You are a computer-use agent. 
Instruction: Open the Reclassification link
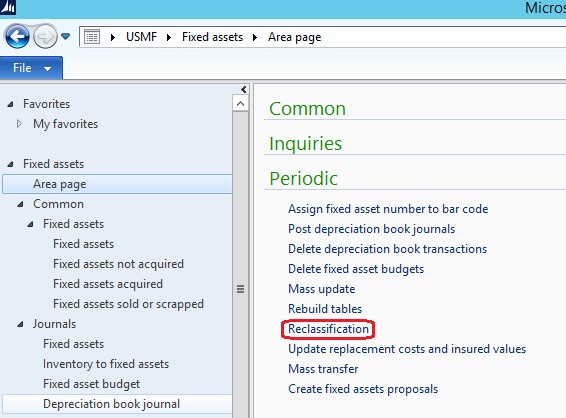pos(328,329)
